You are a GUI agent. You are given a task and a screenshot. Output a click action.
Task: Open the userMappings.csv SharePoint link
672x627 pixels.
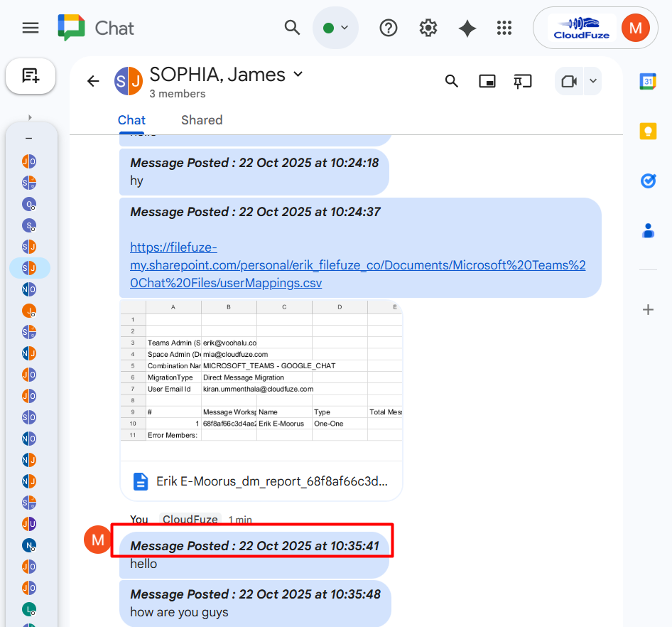[x=357, y=265]
